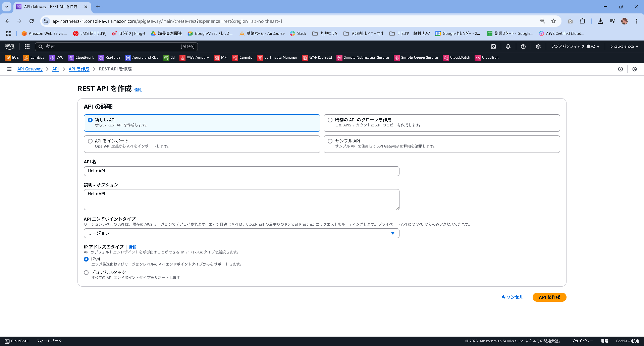Open the CloudFront service favorite
Image resolution: width=644 pixels, height=346 pixels.
80,57
